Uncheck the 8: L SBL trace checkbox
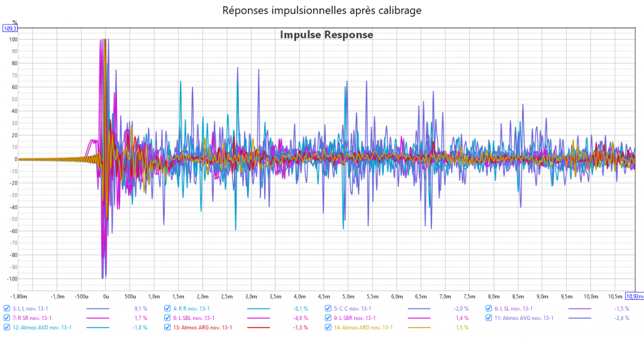This screenshot has height=342, width=644. click(x=168, y=318)
